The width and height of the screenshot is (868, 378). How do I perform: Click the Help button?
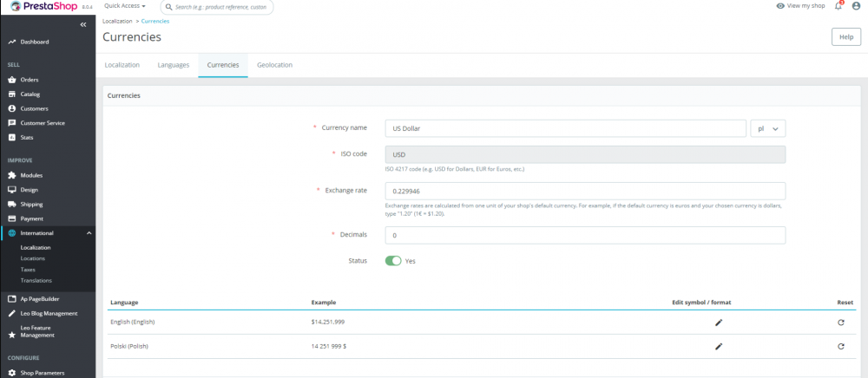pyautogui.click(x=846, y=36)
